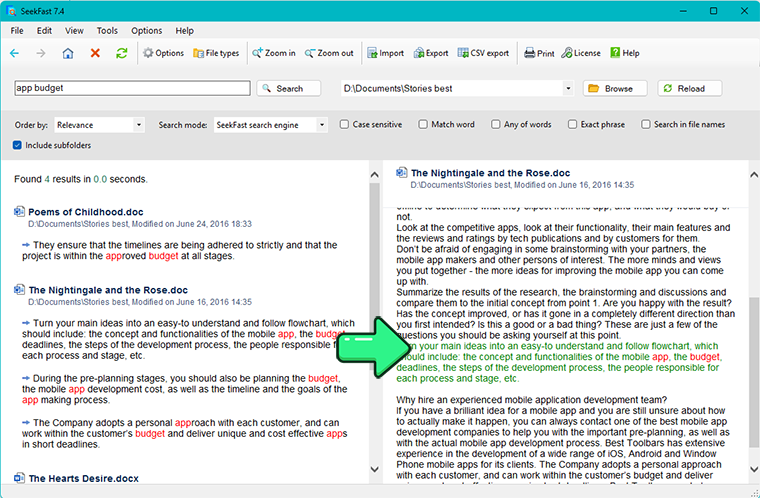Open the Tools menu
This screenshot has width=760, height=498.
point(107,31)
